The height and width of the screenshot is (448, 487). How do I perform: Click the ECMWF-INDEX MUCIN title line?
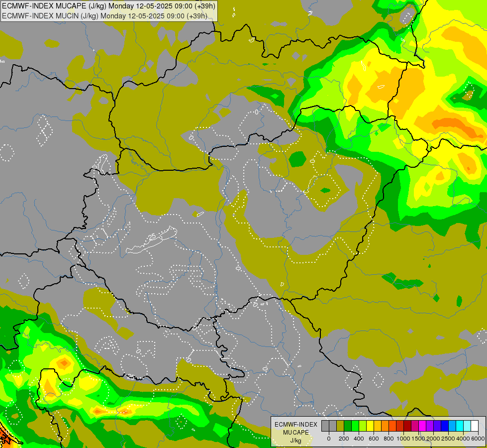104,16
